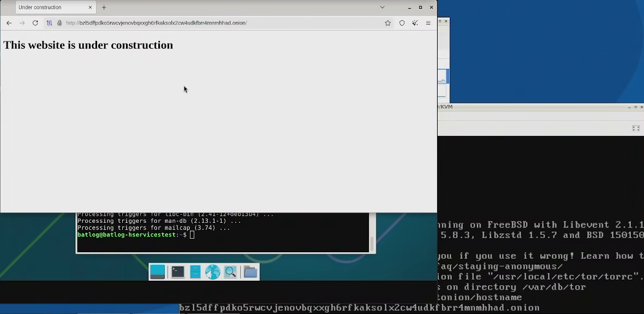Click the KVM window title text
The width and height of the screenshot is (644, 314).
click(x=445, y=107)
